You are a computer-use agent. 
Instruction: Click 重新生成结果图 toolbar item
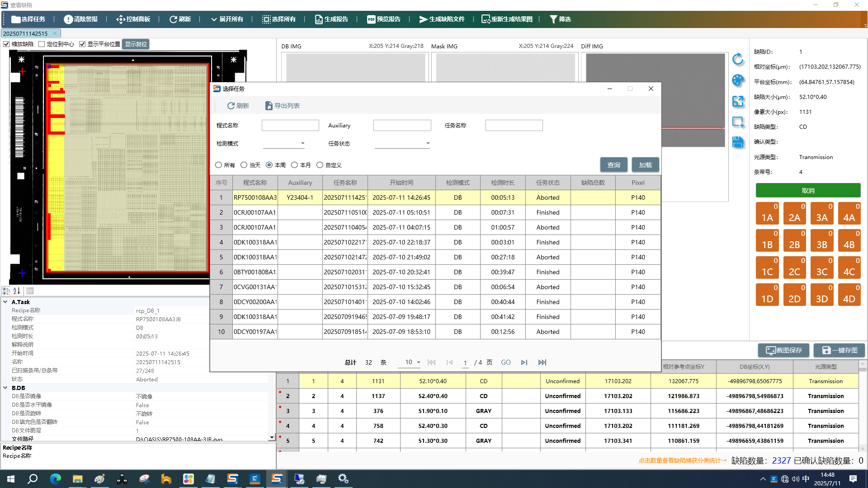(507, 19)
